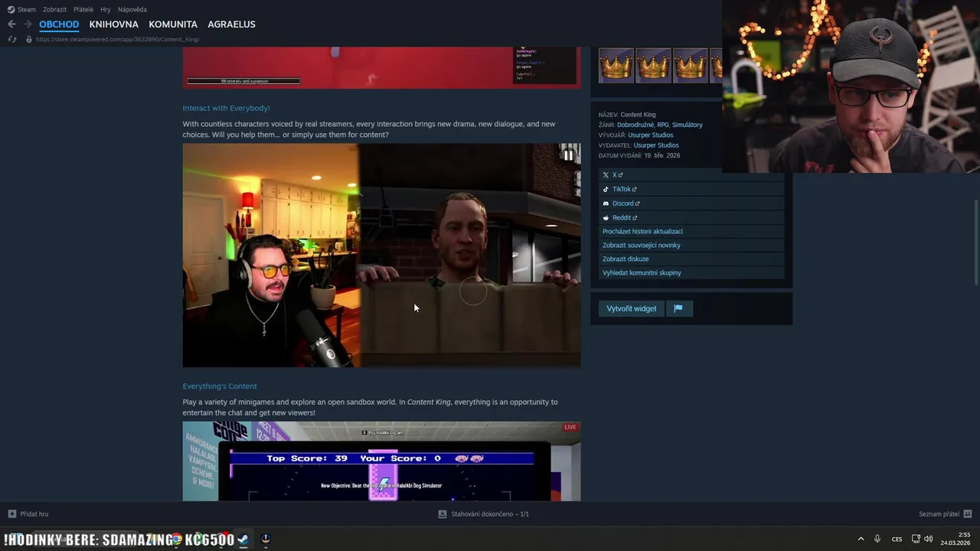Open the Chrome taskbar icon
This screenshot has height=551, width=980.
[177, 539]
